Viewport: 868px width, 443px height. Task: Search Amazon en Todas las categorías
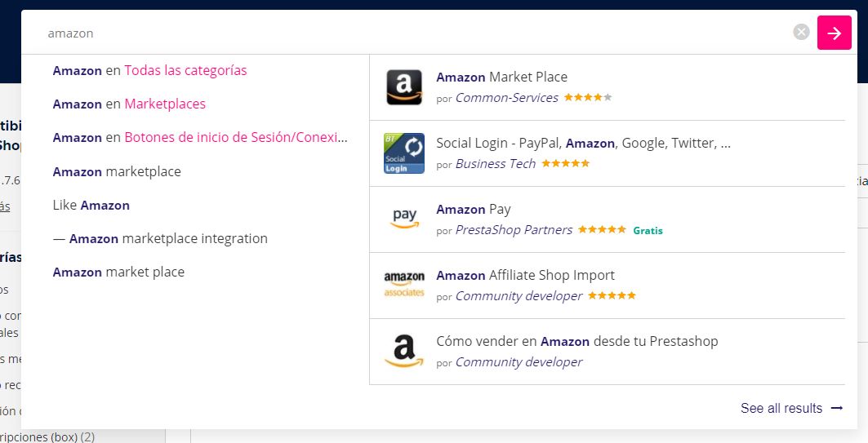tap(150, 70)
